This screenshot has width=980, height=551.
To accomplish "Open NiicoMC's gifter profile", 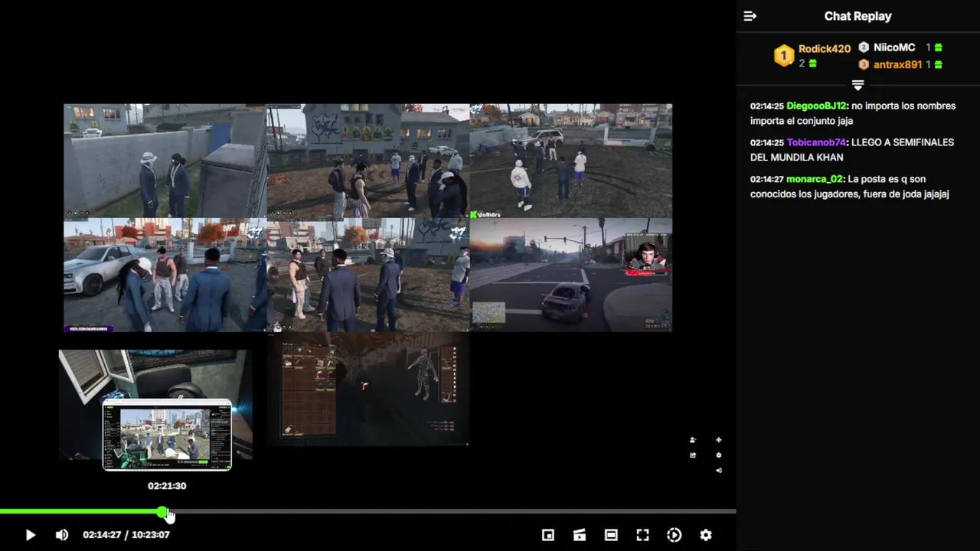I will tap(894, 47).
